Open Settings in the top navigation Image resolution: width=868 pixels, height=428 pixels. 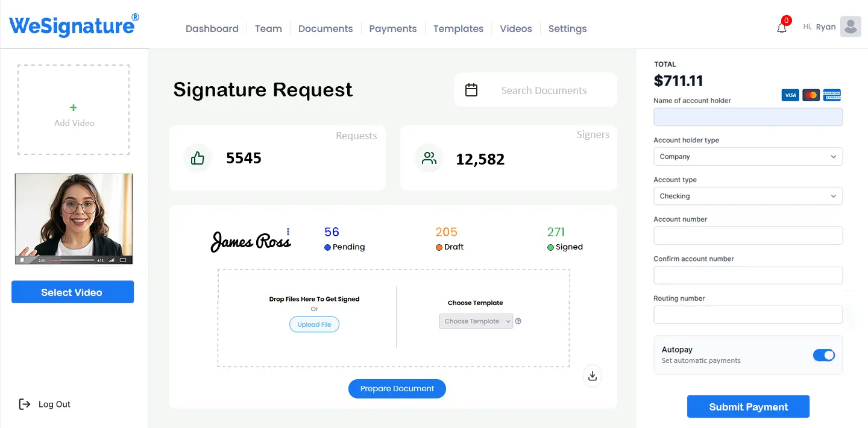(567, 28)
